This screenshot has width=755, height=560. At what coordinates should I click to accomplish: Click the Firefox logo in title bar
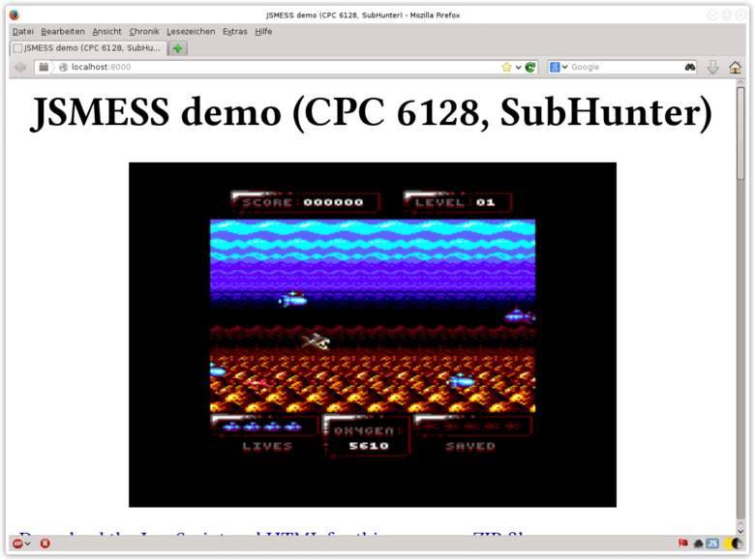coord(14,15)
